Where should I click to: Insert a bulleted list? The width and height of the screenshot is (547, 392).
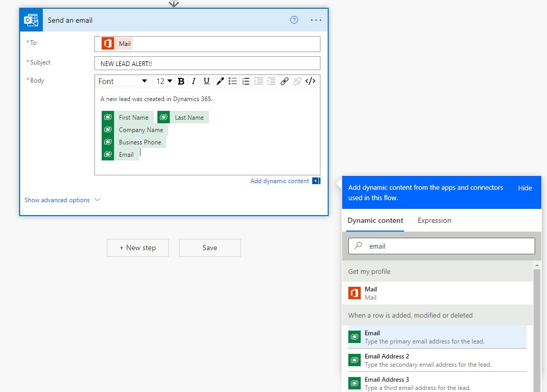tap(233, 81)
